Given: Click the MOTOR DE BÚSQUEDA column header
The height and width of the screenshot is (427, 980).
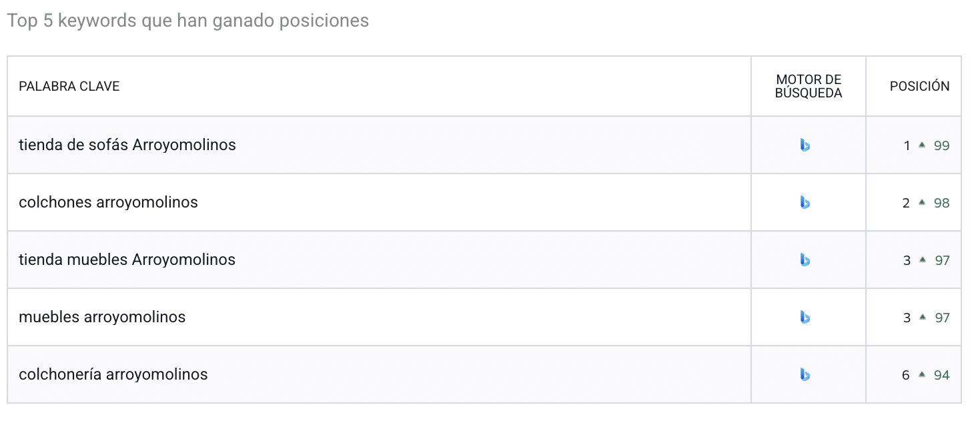Looking at the screenshot, I should (809, 87).
